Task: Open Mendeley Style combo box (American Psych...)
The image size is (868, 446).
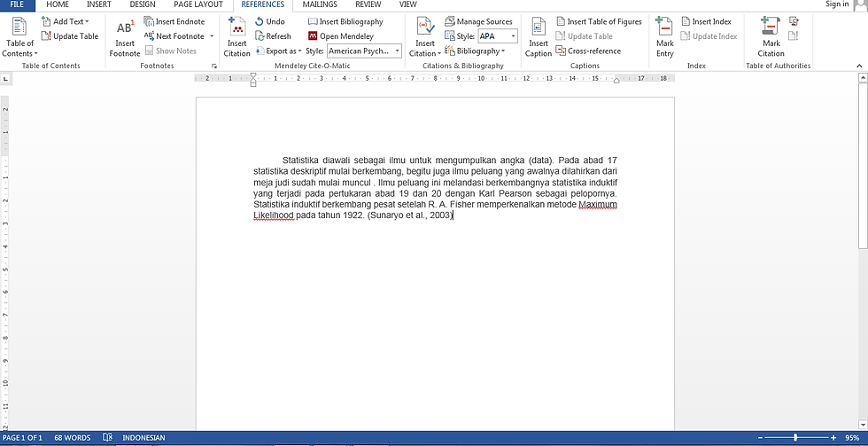Action: coord(364,51)
